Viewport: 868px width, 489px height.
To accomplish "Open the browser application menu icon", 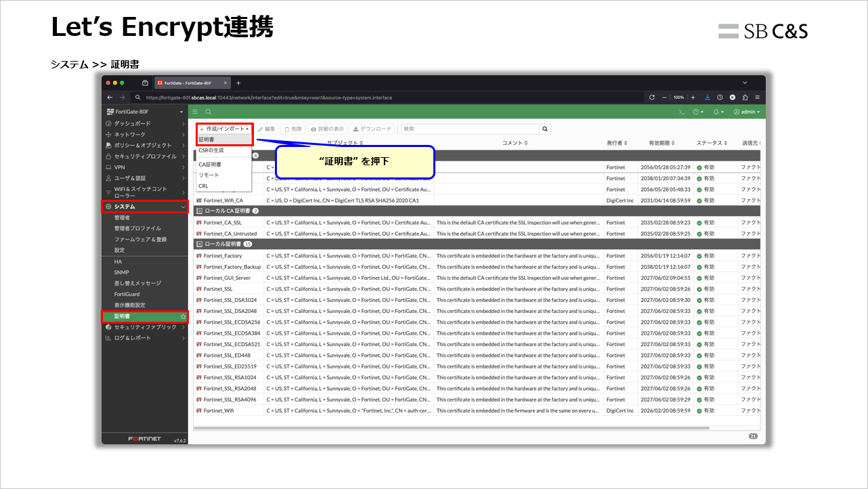I will 757,98.
